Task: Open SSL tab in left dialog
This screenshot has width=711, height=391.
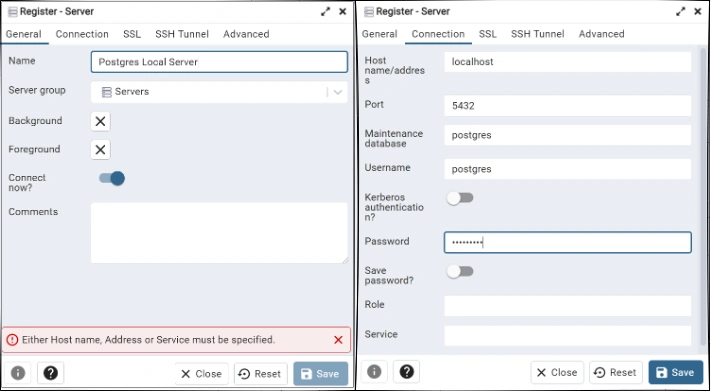Action: pyautogui.click(x=132, y=34)
